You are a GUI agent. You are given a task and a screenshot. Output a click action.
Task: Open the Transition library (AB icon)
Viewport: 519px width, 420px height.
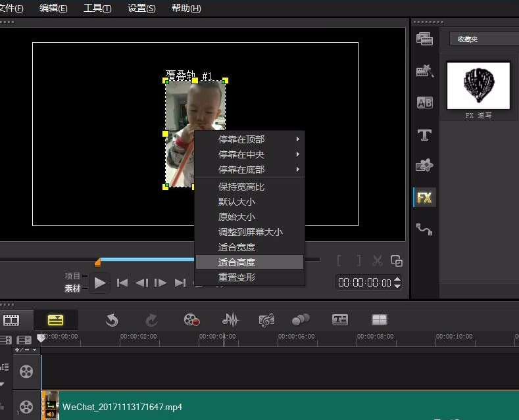click(x=424, y=103)
